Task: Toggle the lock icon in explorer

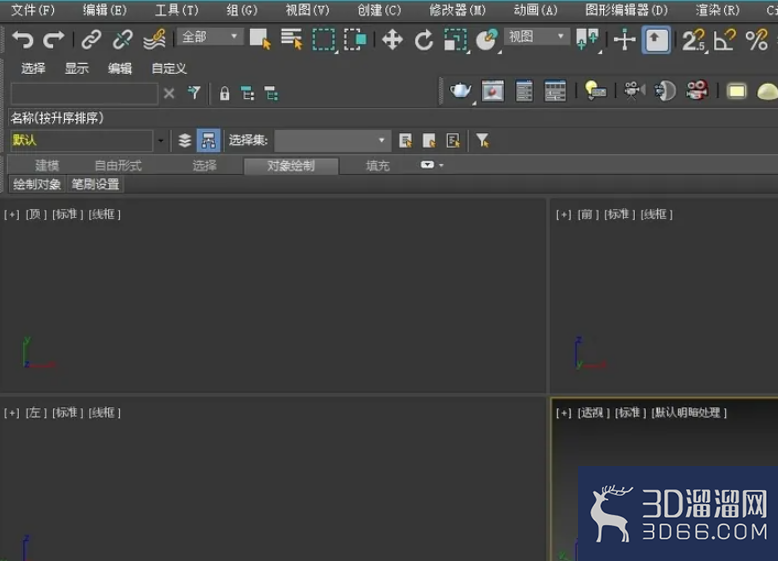Action: tap(224, 93)
